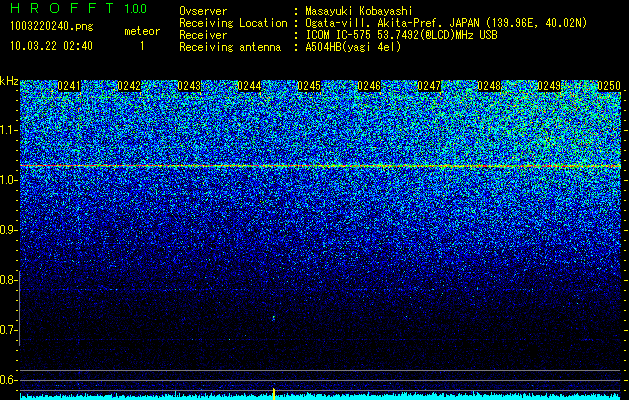
Task: Click the yellow meteor spike at bottom
Action: 274,394
